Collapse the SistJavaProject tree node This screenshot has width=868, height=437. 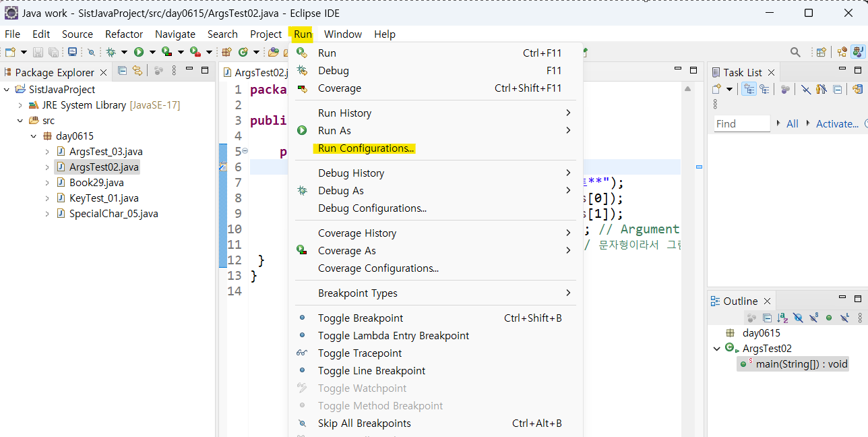(x=7, y=89)
